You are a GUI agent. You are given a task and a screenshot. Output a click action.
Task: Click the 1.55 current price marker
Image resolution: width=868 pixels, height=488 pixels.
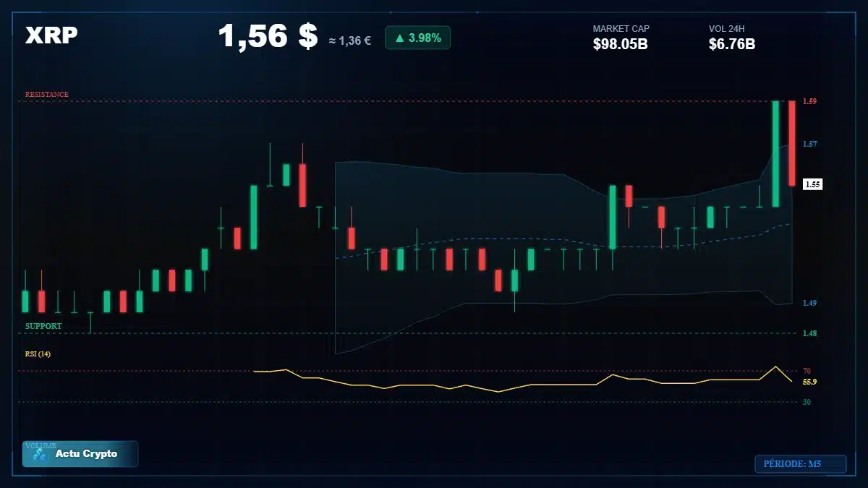point(812,184)
